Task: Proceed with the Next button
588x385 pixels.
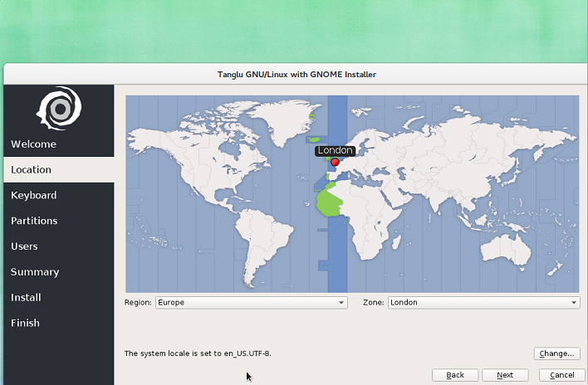Action: click(505, 375)
